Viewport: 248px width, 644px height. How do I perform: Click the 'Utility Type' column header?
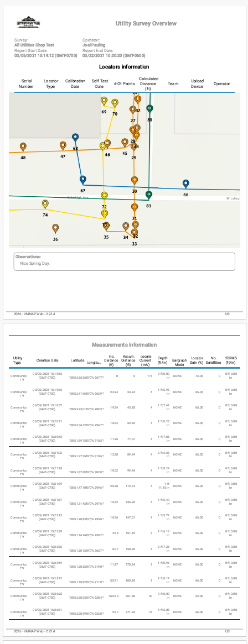(18, 360)
